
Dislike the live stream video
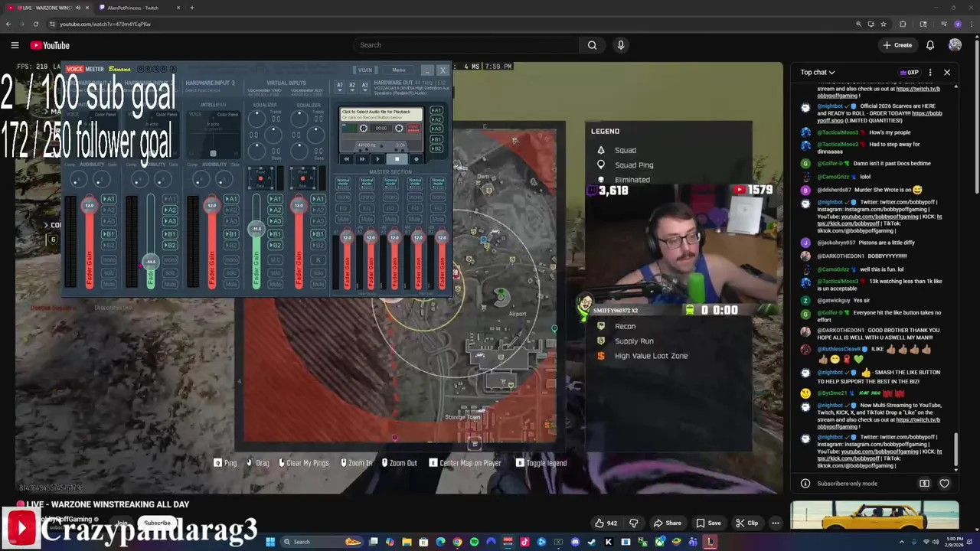coord(633,523)
